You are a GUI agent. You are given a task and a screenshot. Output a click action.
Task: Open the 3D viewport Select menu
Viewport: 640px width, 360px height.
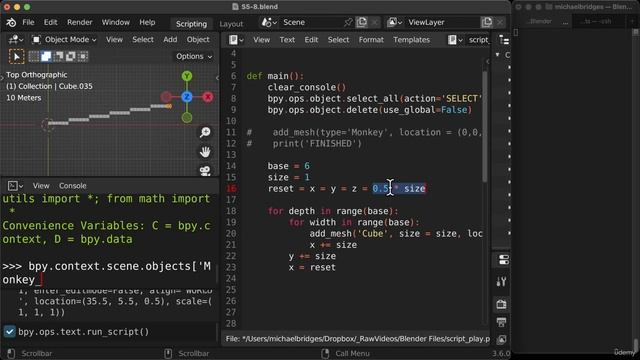coord(143,40)
